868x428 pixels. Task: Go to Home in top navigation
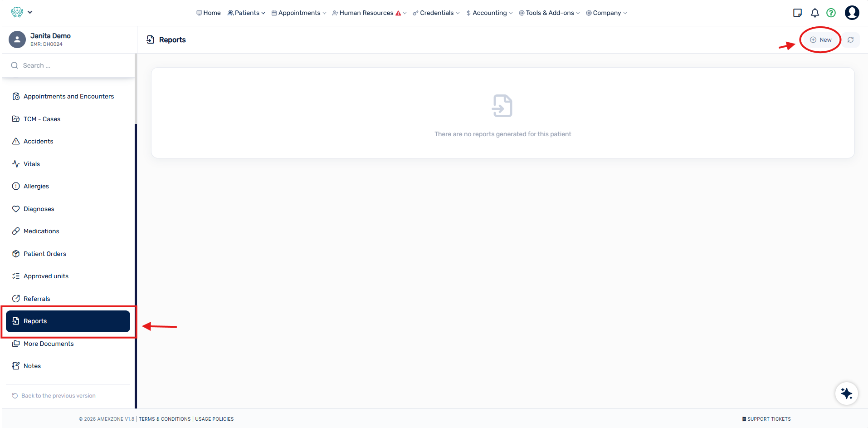[209, 13]
